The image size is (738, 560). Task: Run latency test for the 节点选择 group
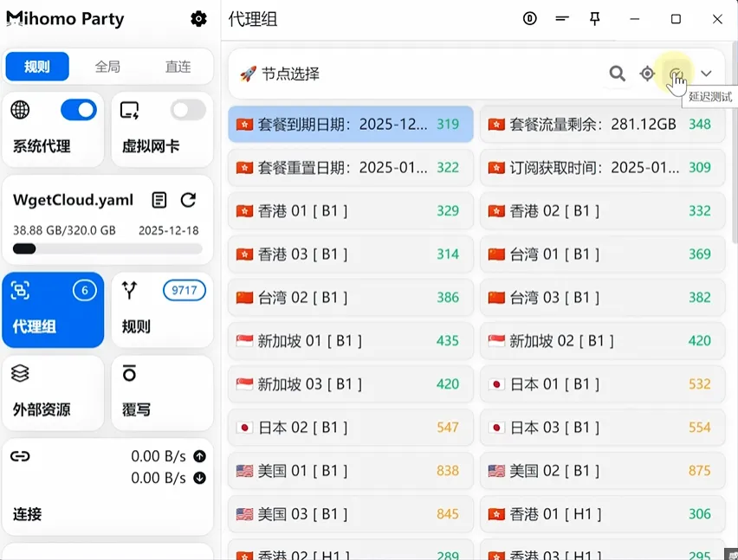point(676,74)
